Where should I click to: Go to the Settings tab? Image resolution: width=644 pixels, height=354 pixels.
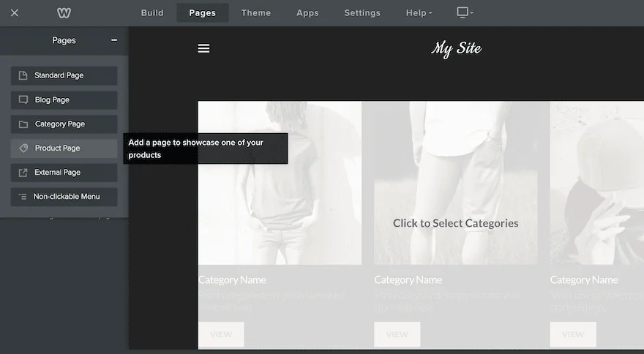click(x=362, y=13)
